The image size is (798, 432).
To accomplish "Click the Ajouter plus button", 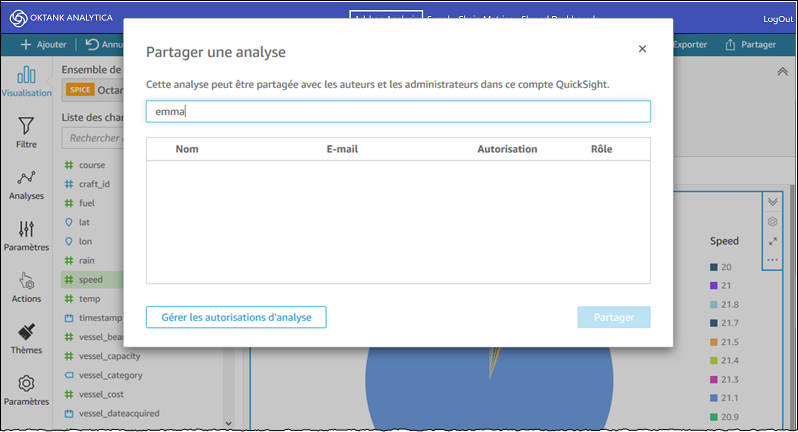I will 43,45.
